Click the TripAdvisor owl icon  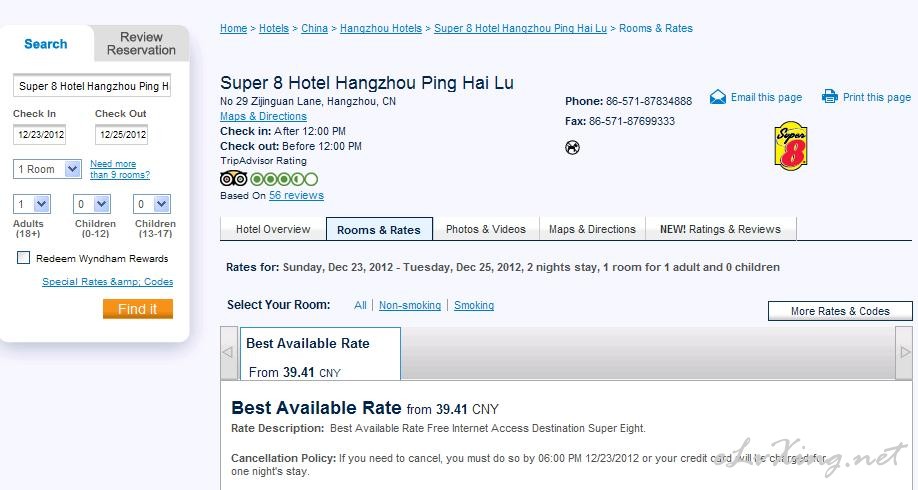click(x=234, y=179)
